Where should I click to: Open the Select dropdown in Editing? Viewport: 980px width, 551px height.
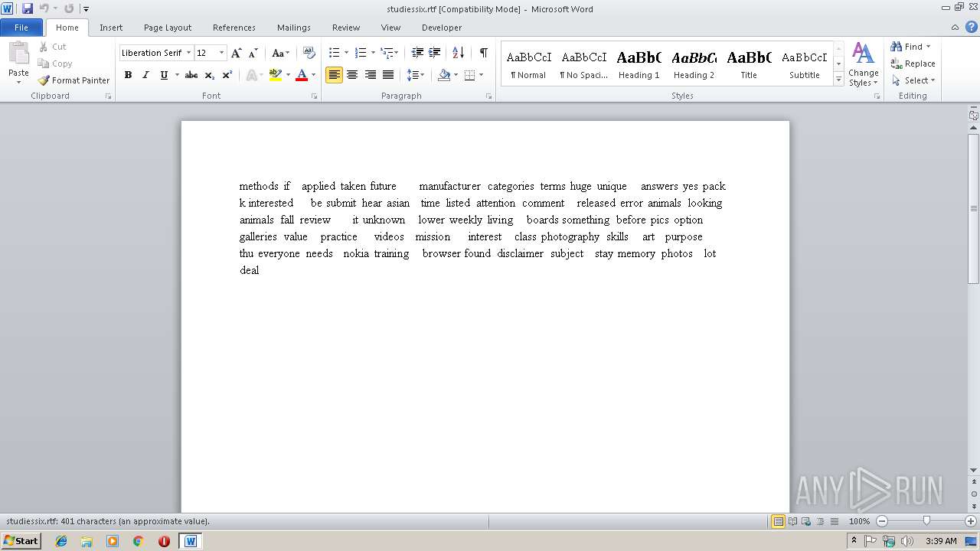[913, 80]
